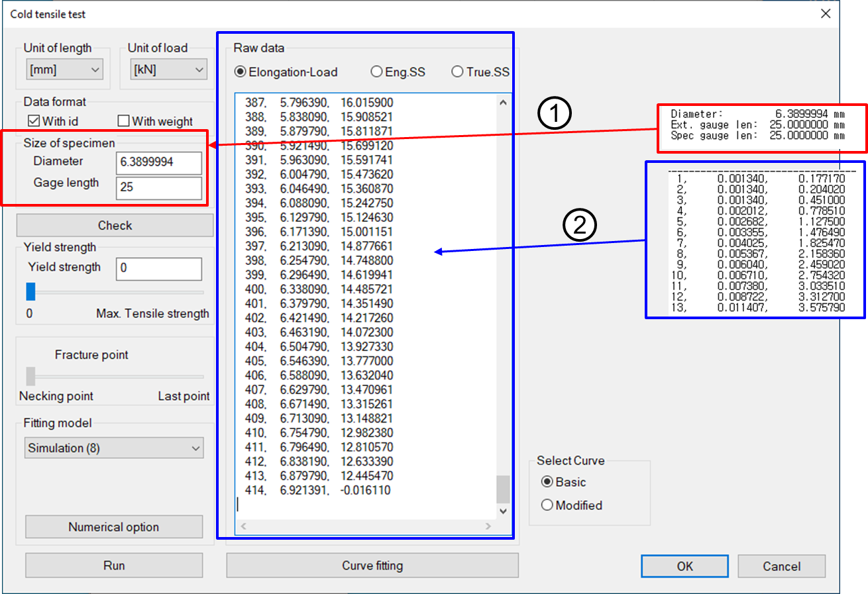
Task: Confirm the dialog with OK
Action: pos(684,566)
